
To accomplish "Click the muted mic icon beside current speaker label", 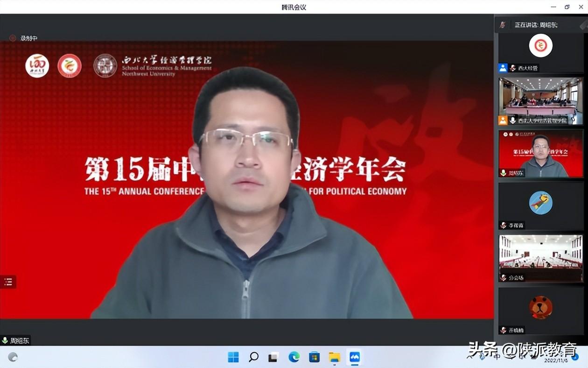I will (502, 25).
